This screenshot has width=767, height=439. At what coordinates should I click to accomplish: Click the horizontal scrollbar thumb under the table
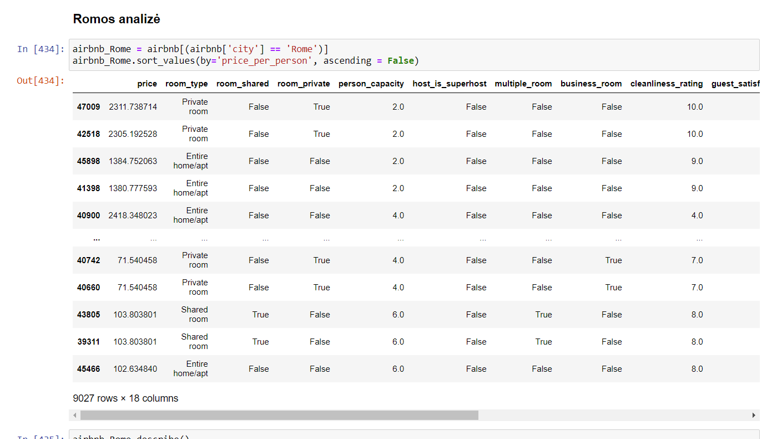pos(279,415)
